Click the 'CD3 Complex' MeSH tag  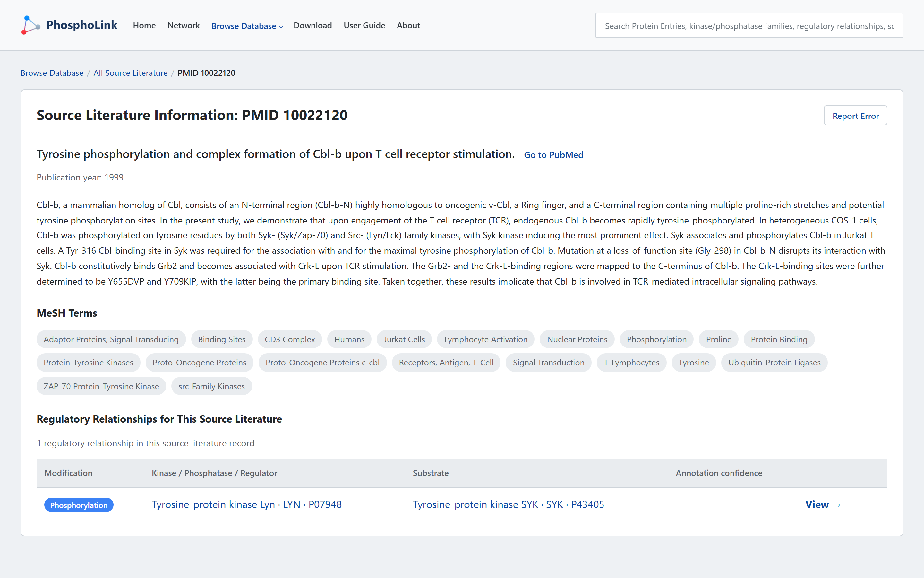pos(290,339)
